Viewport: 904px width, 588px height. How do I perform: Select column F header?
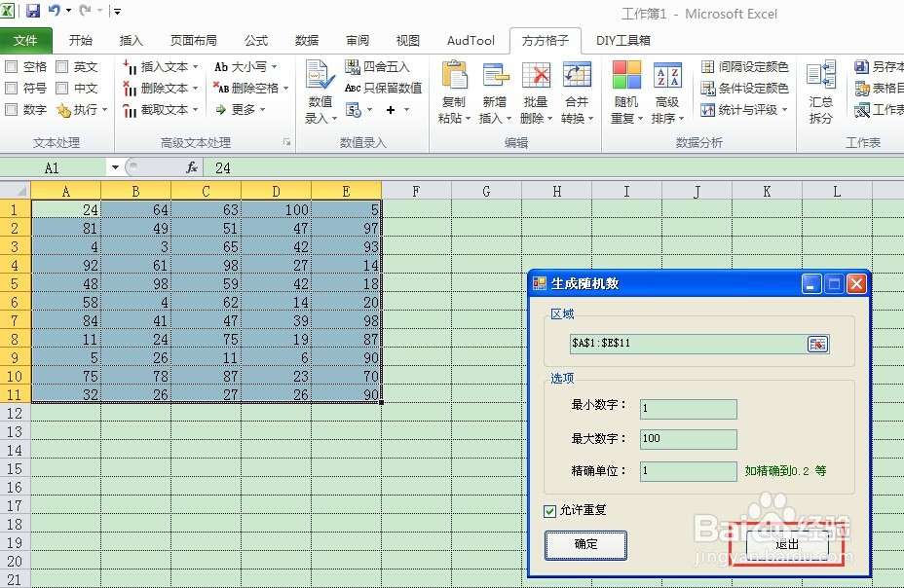tap(416, 191)
